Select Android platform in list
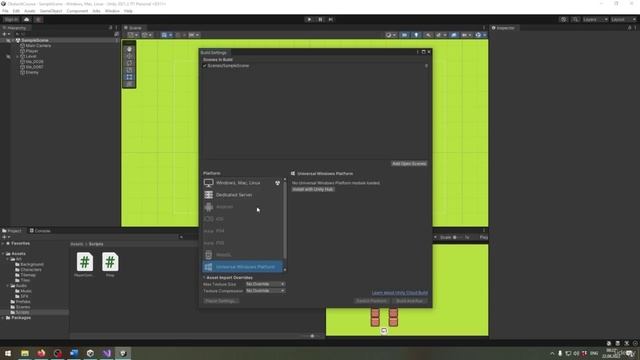The image size is (640, 360). pyautogui.click(x=242, y=207)
